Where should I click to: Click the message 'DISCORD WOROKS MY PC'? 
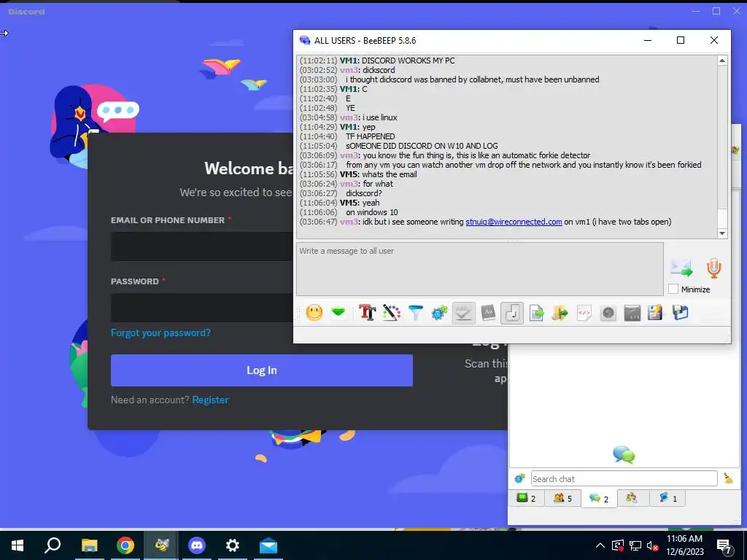(x=409, y=61)
